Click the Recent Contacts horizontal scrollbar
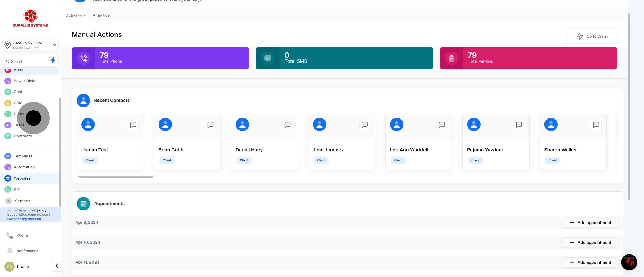The height and width of the screenshot is (277, 644). (115, 177)
